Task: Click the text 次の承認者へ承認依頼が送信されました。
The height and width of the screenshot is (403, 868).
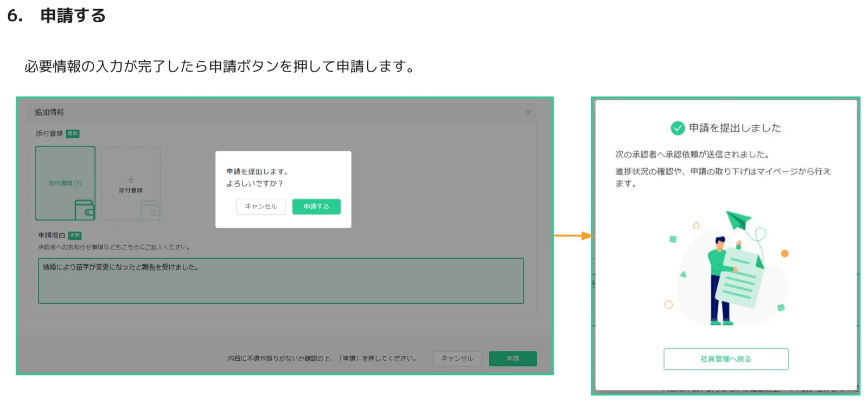Action: pos(692,155)
